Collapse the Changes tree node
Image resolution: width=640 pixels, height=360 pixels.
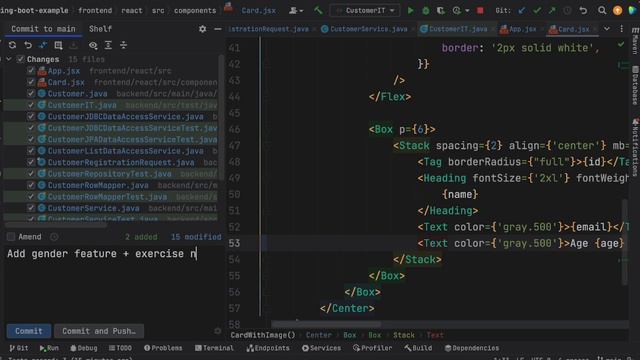coord(9,60)
